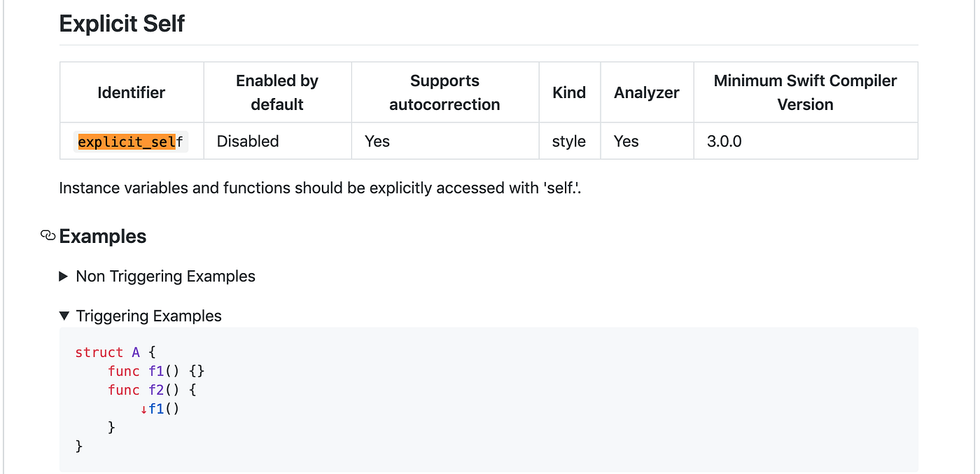The height and width of the screenshot is (474, 980).
Task: Select the highlighted explicit_self identifier code
Action: point(130,142)
